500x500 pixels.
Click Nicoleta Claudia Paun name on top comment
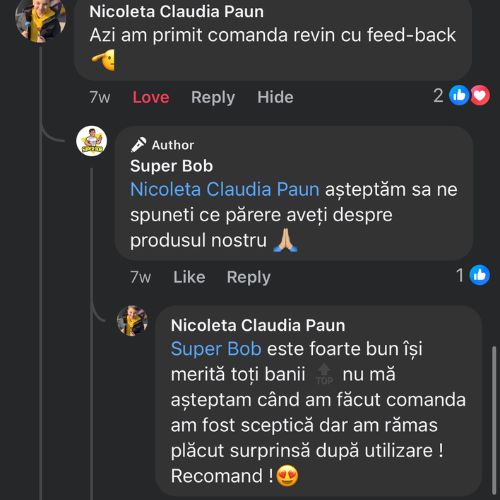click(177, 12)
